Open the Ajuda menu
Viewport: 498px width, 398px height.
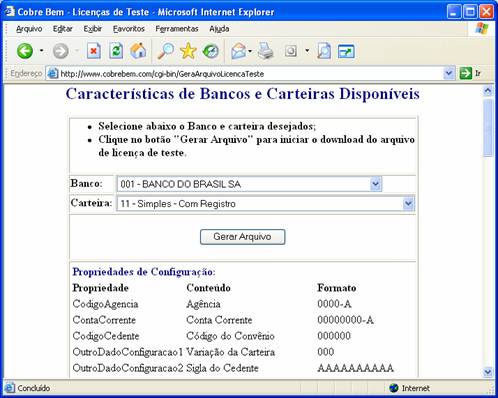219,29
